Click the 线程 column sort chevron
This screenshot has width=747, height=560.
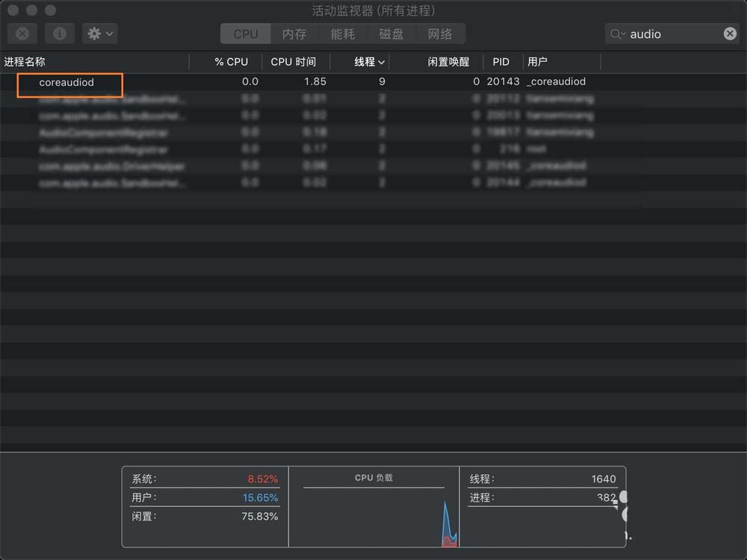tap(380, 62)
